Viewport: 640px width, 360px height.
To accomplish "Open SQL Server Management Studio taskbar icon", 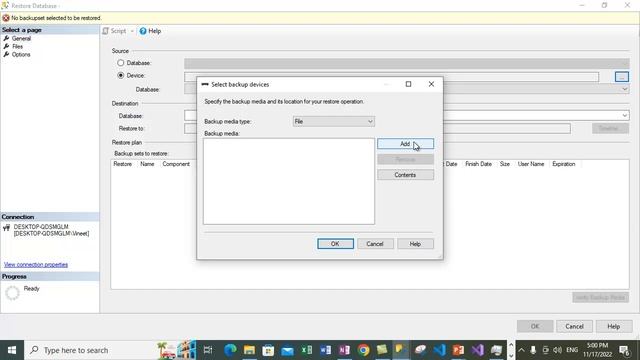I will click(401, 350).
